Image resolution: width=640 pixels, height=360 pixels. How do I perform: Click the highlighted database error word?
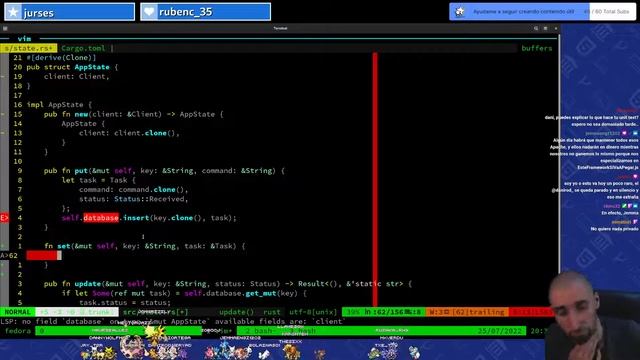point(101,218)
